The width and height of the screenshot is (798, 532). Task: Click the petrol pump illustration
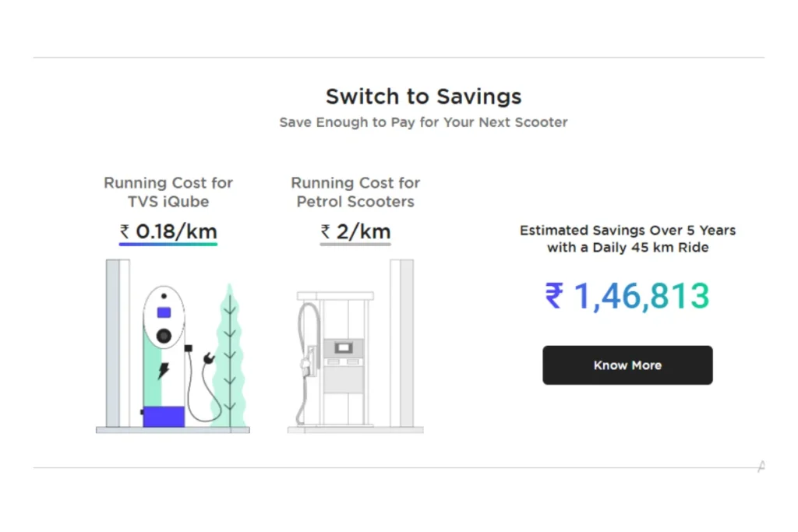coord(355,347)
